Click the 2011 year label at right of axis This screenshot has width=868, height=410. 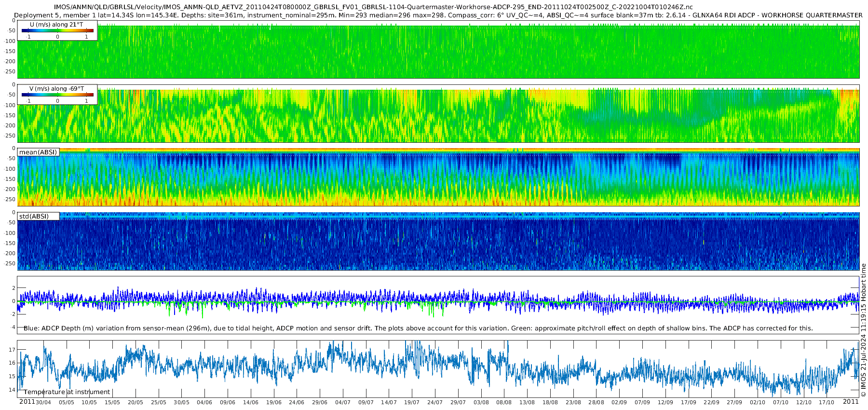(x=851, y=402)
